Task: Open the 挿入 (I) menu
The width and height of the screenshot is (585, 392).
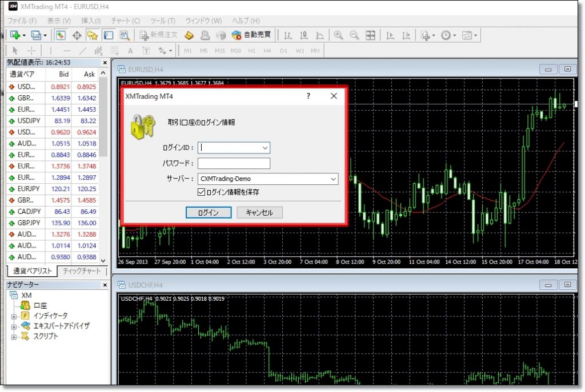Action: click(91, 21)
